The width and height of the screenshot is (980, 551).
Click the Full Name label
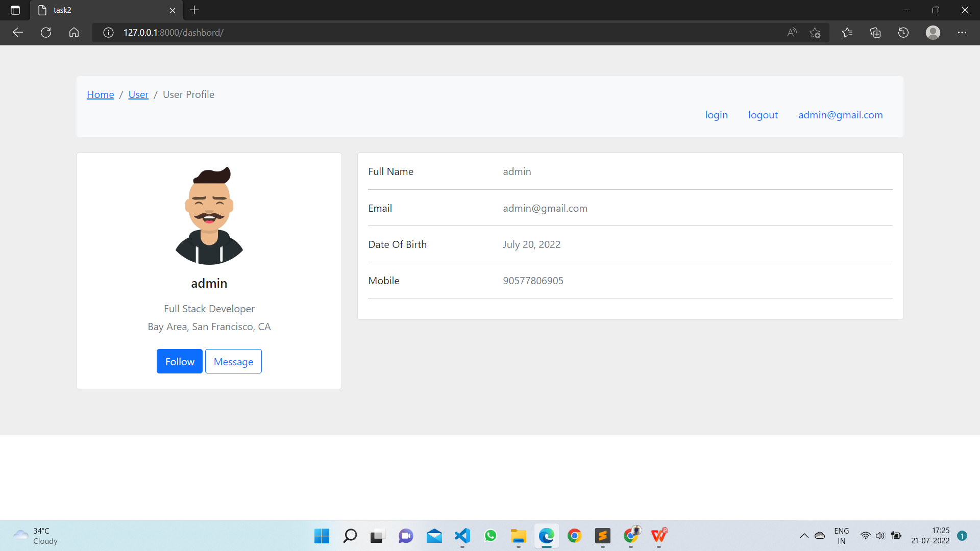click(x=391, y=171)
